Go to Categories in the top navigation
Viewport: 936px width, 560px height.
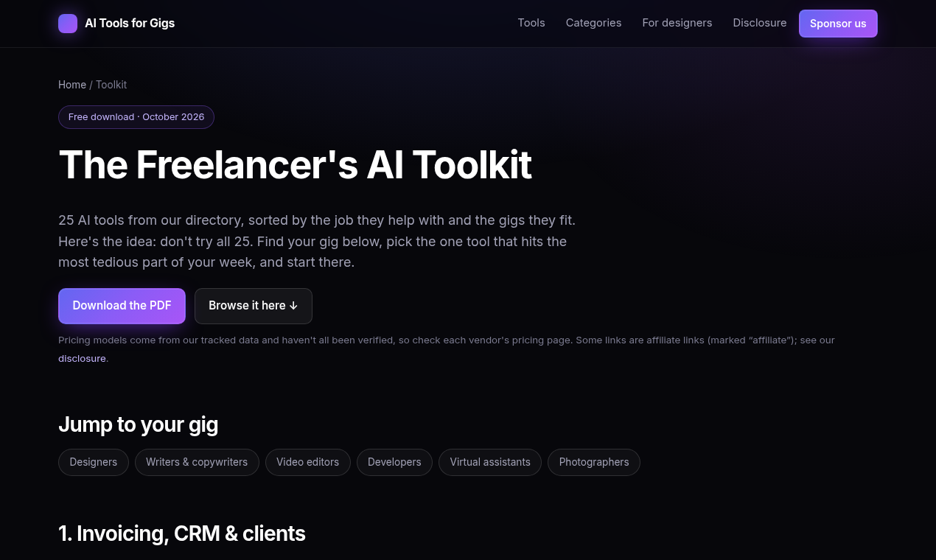pos(593,23)
